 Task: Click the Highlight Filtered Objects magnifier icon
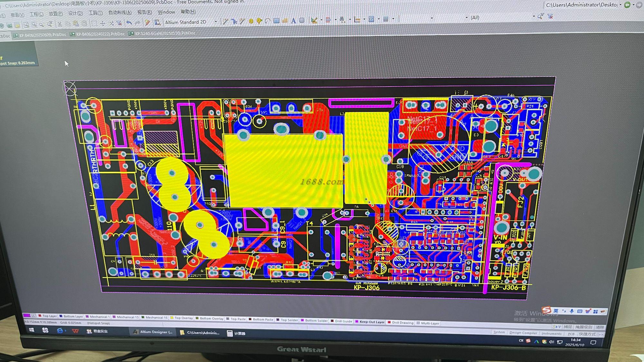click(x=541, y=16)
